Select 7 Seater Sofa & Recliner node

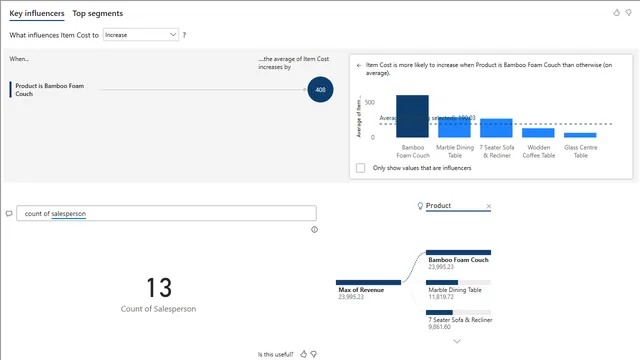coord(459,320)
